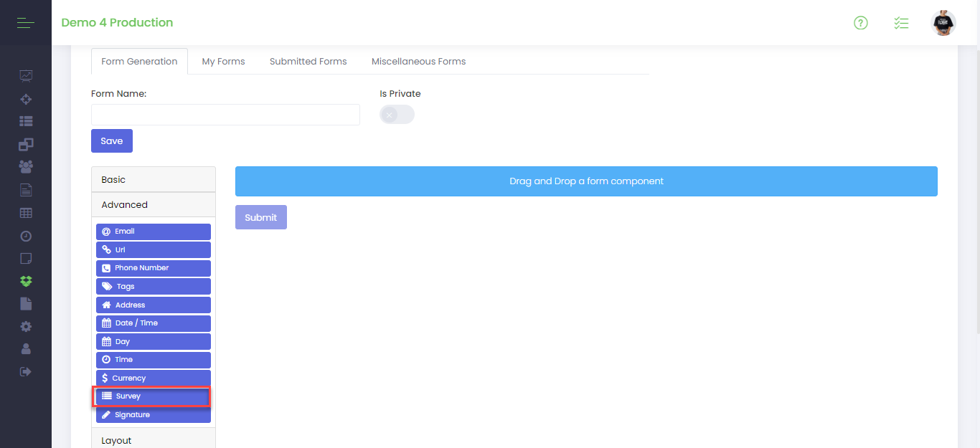The height and width of the screenshot is (448, 980).
Task: Select the Signature form component
Action: (x=154, y=415)
